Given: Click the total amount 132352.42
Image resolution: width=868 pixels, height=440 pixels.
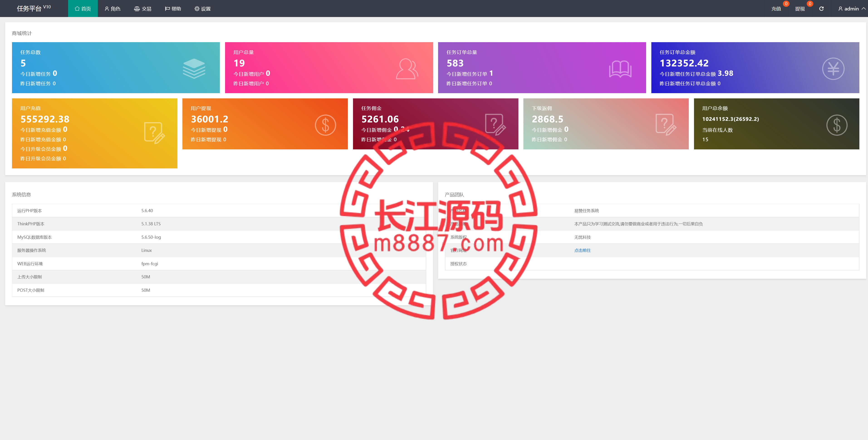Looking at the screenshot, I should point(684,63).
